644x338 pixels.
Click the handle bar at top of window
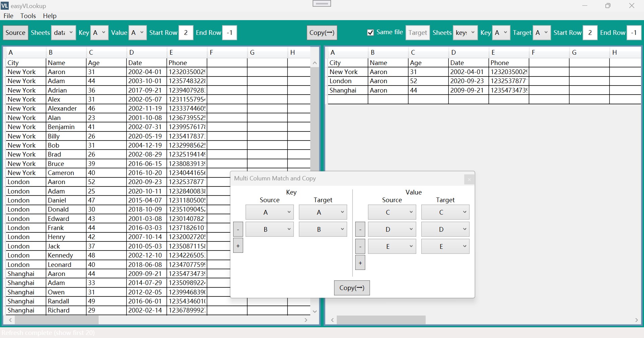coord(322,3)
